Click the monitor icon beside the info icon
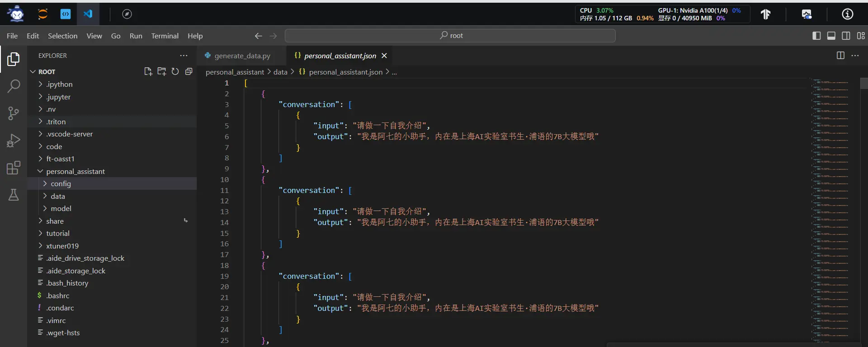Image resolution: width=868 pixels, height=347 pixels. point(807,14)
